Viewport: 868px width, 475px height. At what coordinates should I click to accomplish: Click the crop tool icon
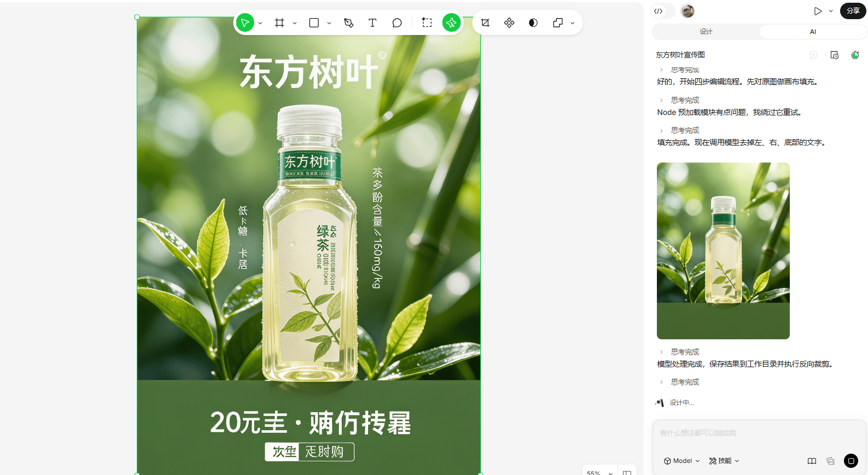tap(485, 22)
